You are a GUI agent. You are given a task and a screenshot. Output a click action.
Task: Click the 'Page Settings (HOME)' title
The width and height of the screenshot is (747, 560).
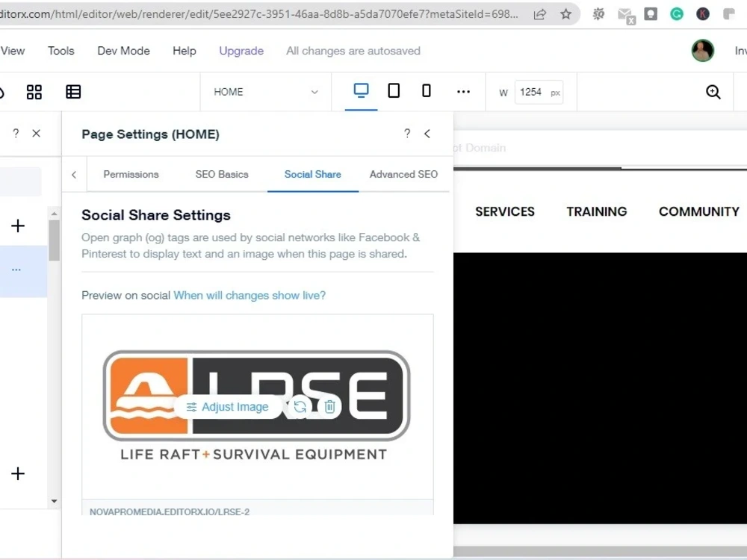click(x=151, y=134)
